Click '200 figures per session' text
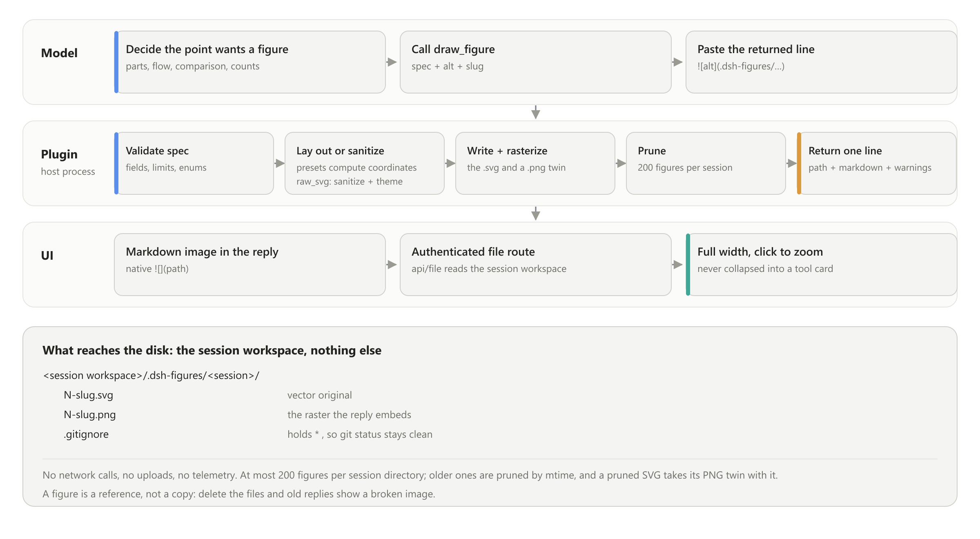The width and height of the screenshot is (980, 539). click(685, 167)
